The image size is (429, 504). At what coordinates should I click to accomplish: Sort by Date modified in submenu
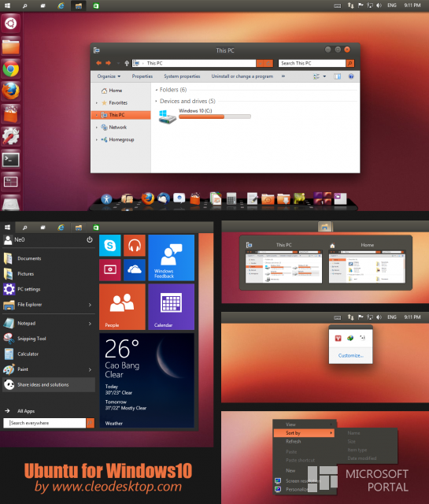click(362, 458)
